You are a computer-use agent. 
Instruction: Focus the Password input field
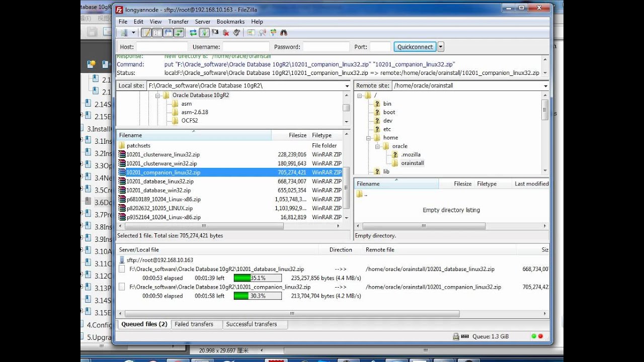(326, 47)
